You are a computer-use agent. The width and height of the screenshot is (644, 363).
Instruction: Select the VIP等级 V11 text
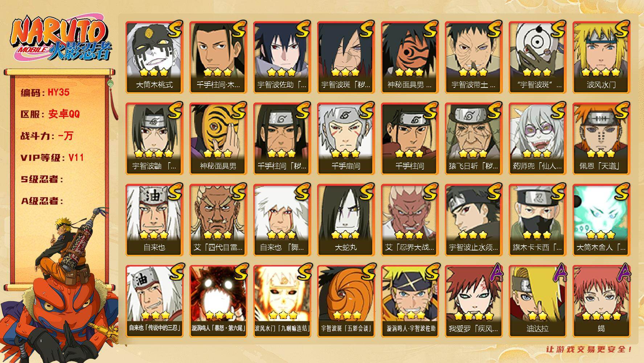pos(52,158)
